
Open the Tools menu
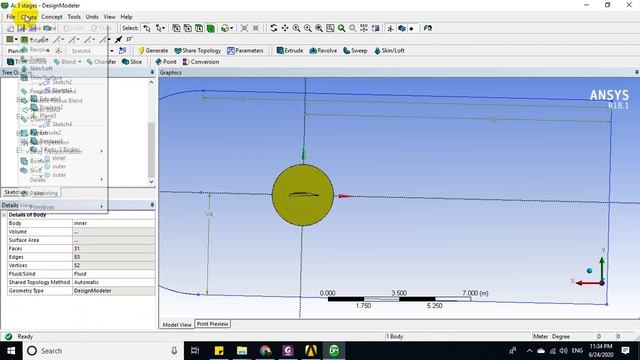click(74, 17)
